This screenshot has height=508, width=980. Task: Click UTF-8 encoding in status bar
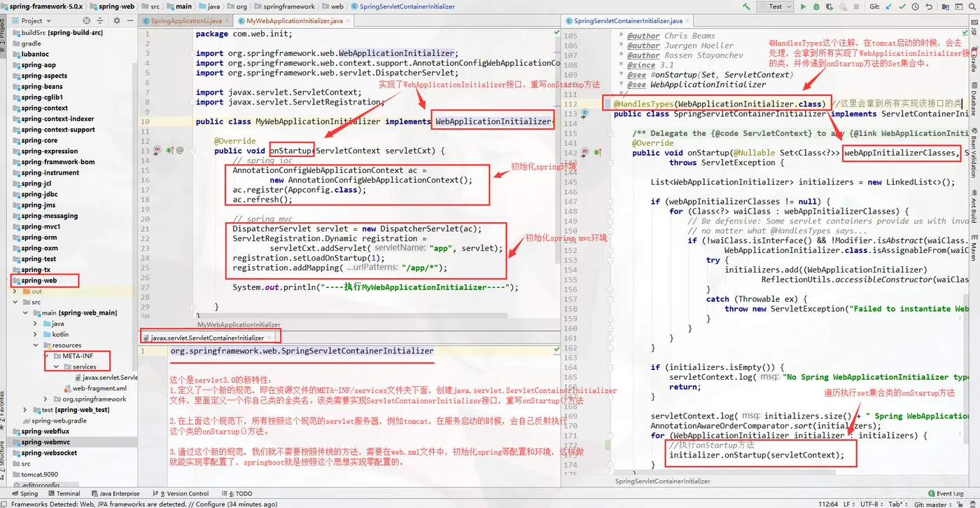(x=871, y=504)
